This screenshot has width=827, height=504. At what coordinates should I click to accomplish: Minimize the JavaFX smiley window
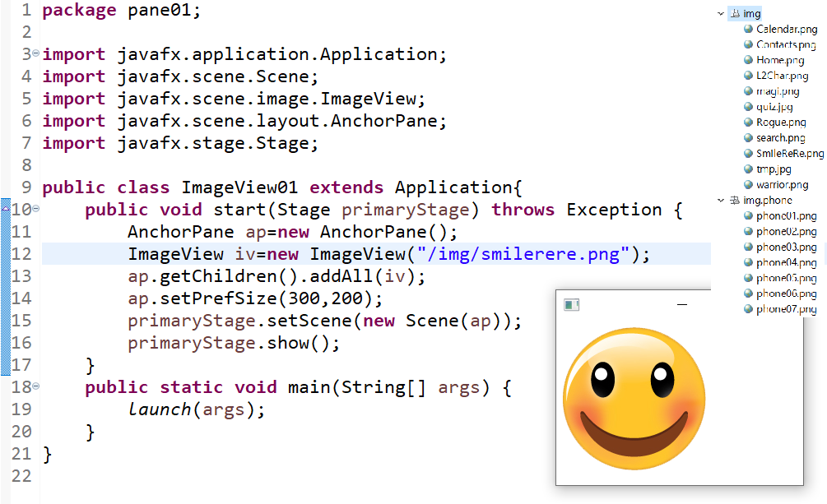click(682, 305)
